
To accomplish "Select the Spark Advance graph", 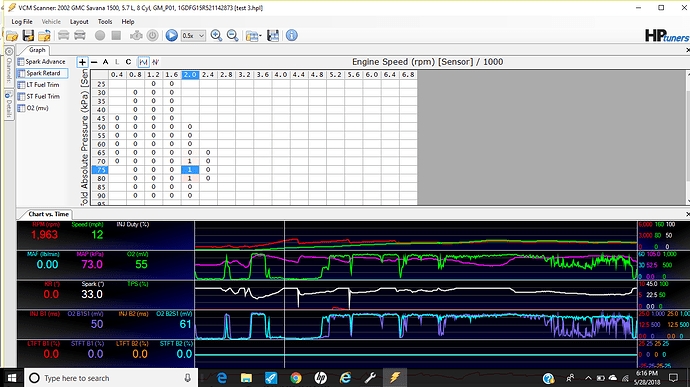I will pos(42,62).
